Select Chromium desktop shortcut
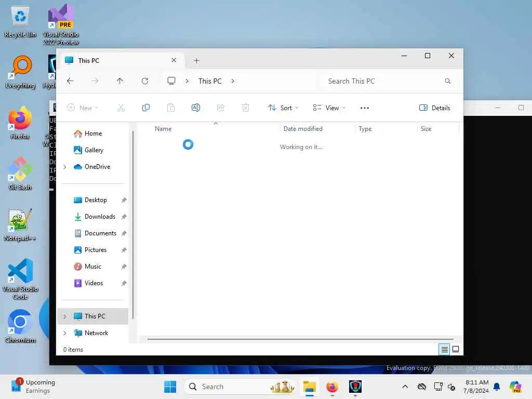532x399 pixels. click(20, 326)
